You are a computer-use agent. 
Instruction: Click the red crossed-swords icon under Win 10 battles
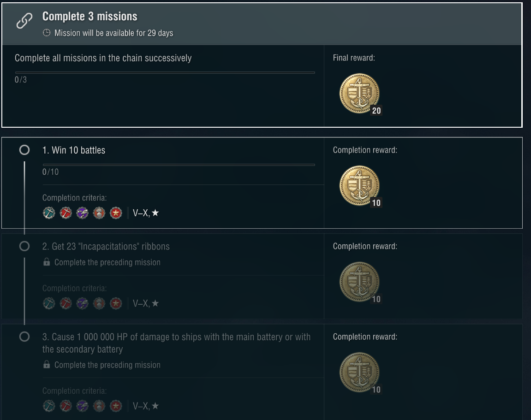pos(66,213)
